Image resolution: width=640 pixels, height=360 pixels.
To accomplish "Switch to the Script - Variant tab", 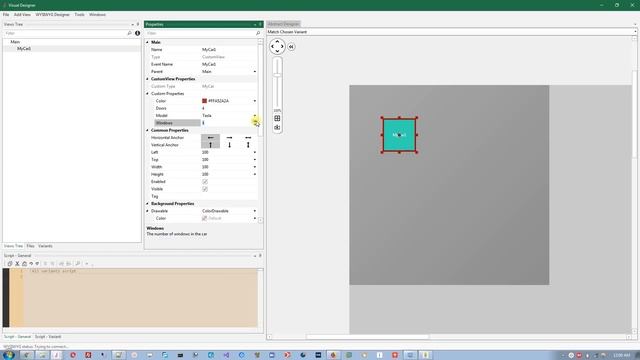I will click(48, 337).
